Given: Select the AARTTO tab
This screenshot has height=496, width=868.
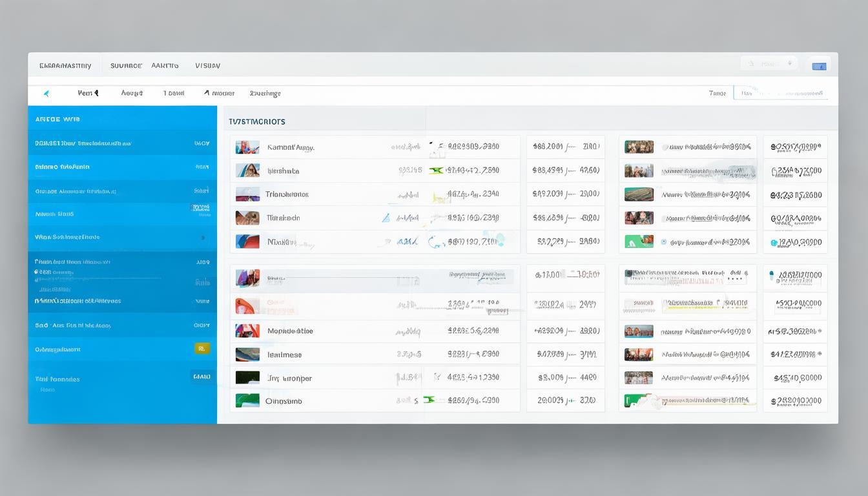Looking at the screenshot, I should 165,66.
